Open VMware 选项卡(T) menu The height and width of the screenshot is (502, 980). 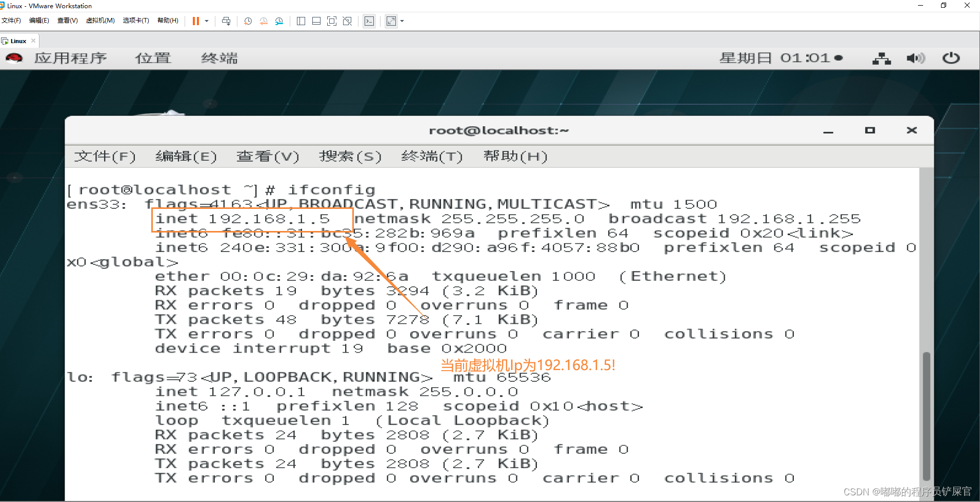136,21
